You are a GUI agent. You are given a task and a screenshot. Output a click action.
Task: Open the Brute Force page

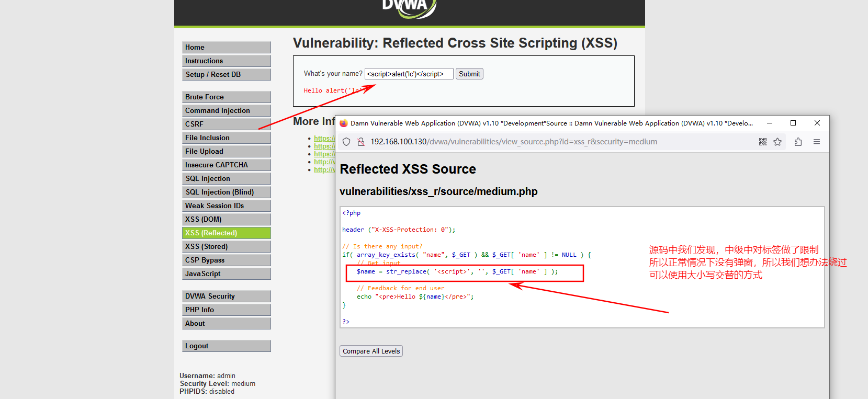[227, 97]
